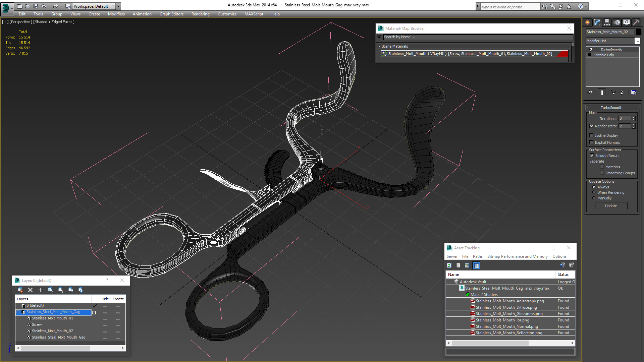Select highlighted objects and layers icon
The height and width of the screenshot is (362, 644).
coord(50,290)
